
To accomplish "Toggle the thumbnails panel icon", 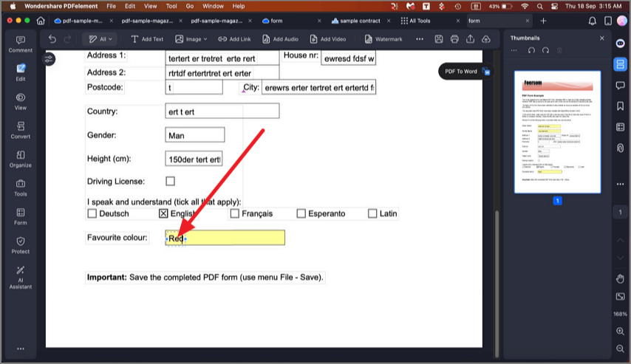I will coord(620,64).
